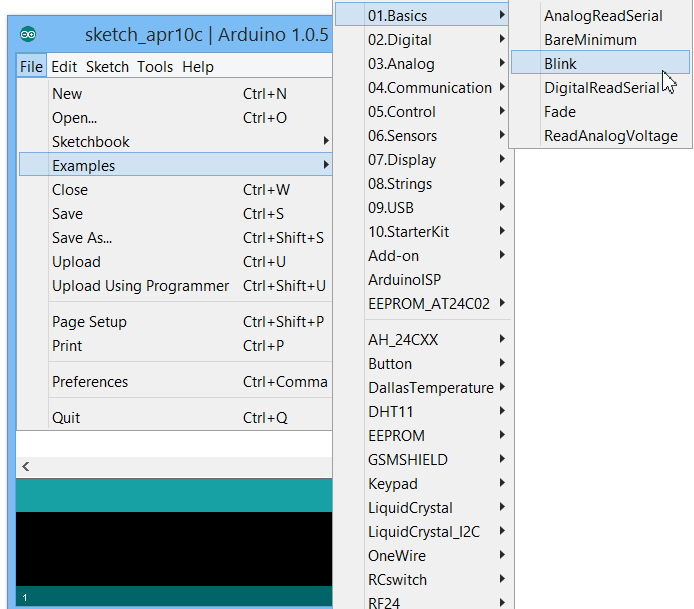Open the Blink example sketch
Image resolution: width=694 pixels, height=609 pixels.
[560, 64]
